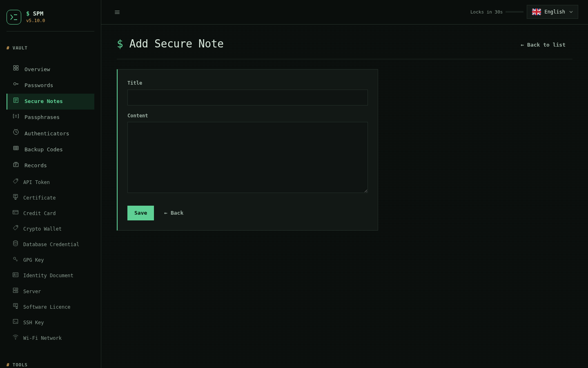Toggle the hamburger sidebar menu icon
Image resolution: width=588 pixels, height=368 pixels.
[117, 12]
